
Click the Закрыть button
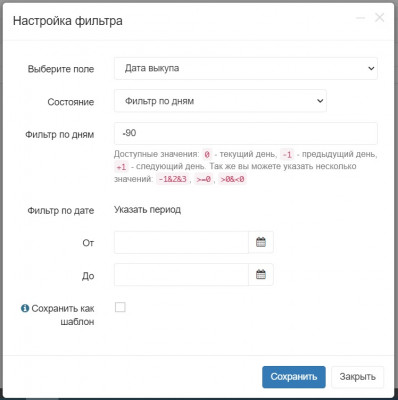[358, 377]
